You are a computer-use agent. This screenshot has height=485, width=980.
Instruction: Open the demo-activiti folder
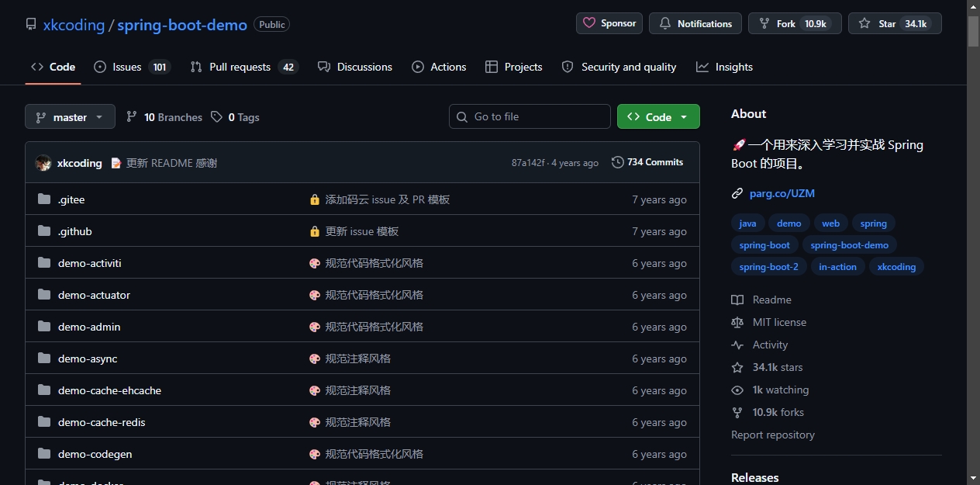coord(90,263)
